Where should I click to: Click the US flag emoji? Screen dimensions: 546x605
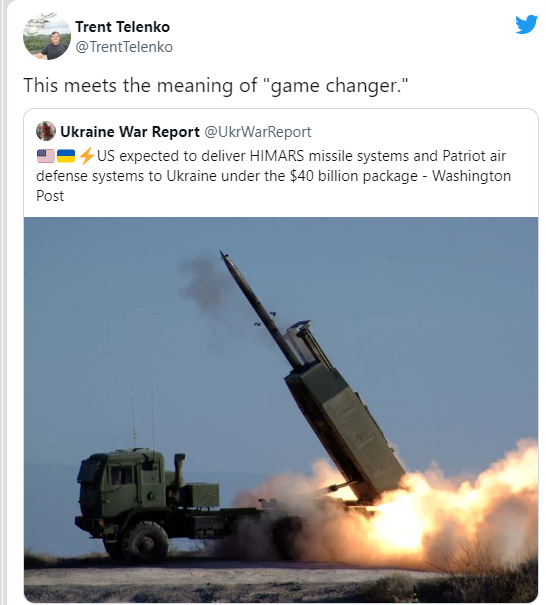46,156
